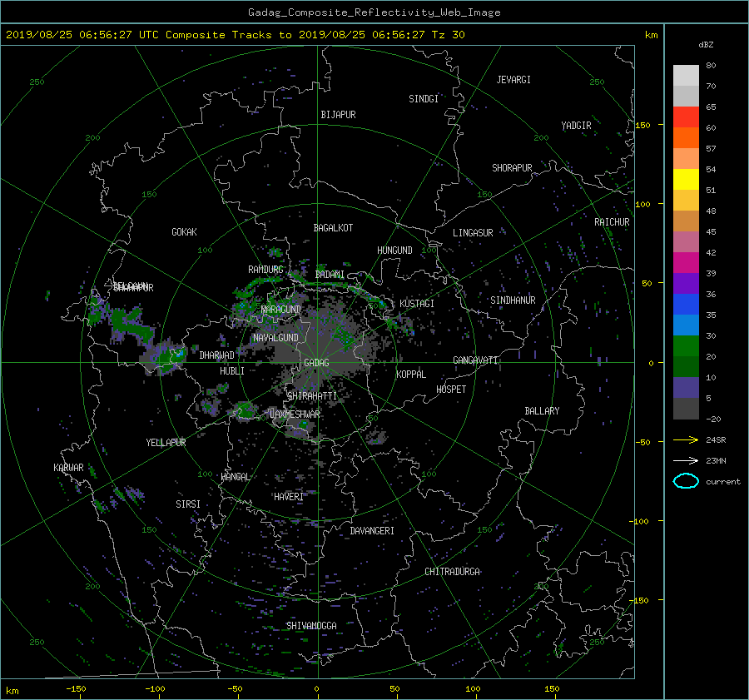Screen dimensions: 749x700
Task: Click the white 23MN arrow icon
Action: [686, 460]
